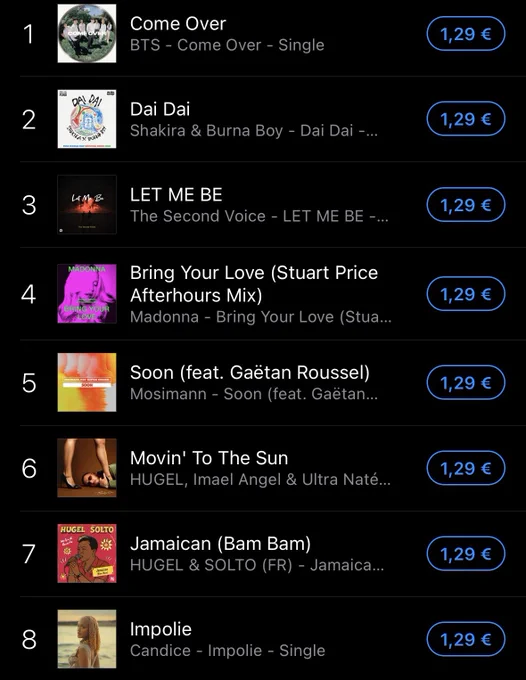Screen dimensions: 526x680
Task: Buy Come Over for 1,29 €
Action: point(466,33)
